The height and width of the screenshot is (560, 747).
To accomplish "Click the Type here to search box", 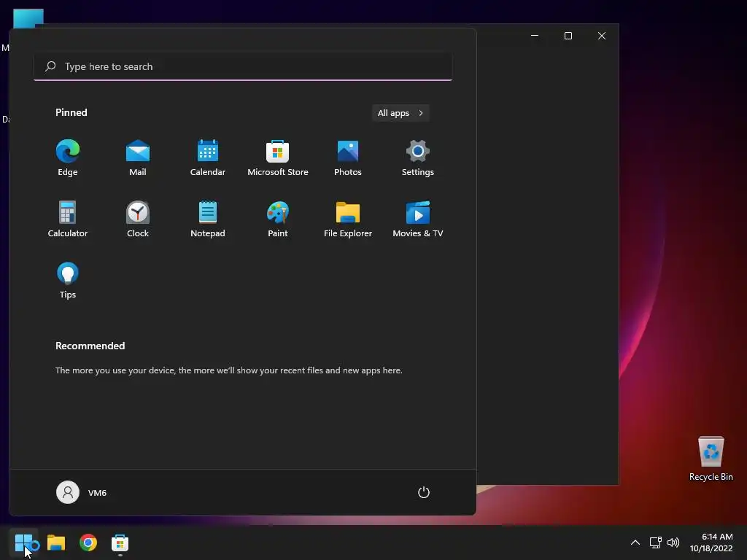I will (243, 66).
